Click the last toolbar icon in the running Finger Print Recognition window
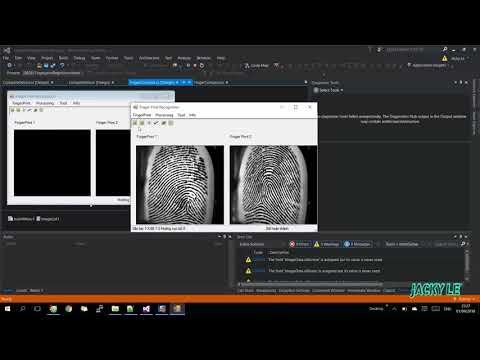480x360 pixels. point(171,123)
